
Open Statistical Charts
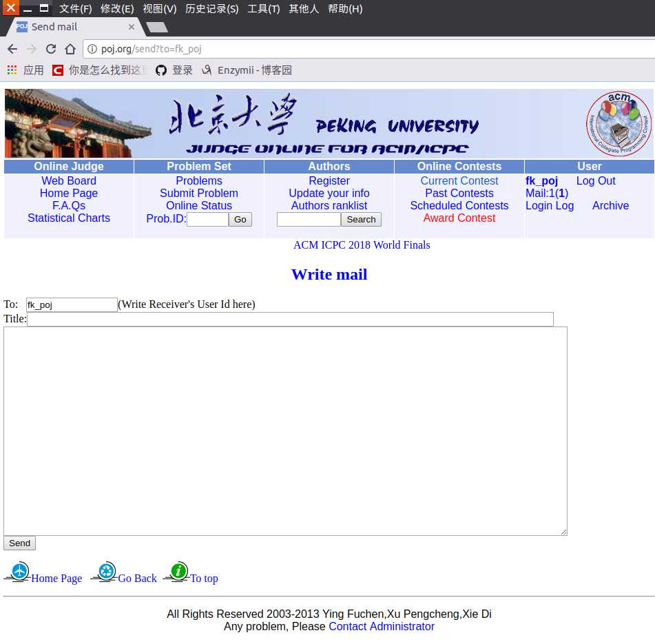(68, 218)
